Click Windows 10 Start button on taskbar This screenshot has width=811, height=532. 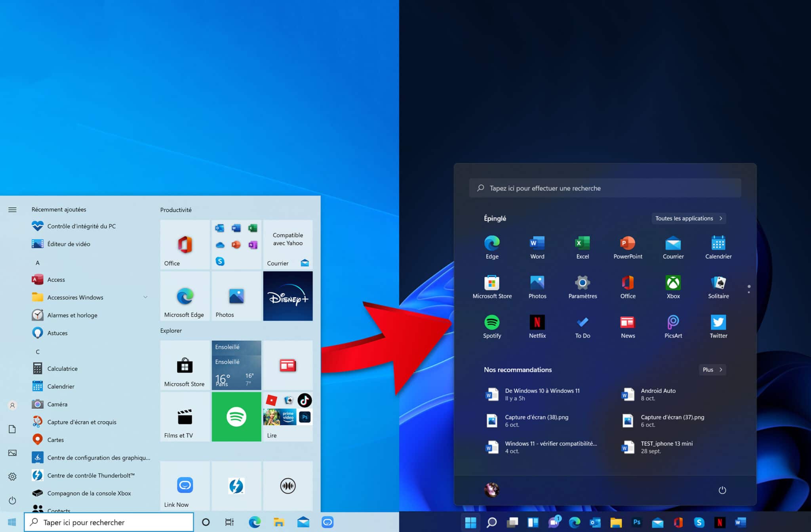(x=12, y=522)
